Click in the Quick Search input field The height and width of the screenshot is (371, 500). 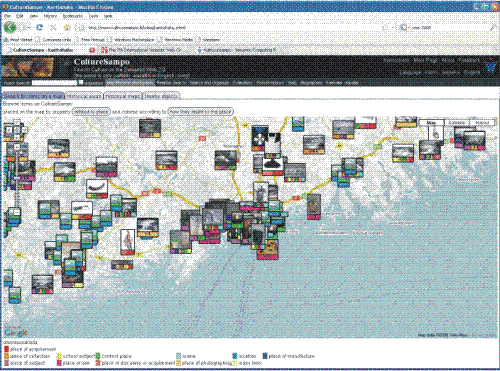click(54, 83)
